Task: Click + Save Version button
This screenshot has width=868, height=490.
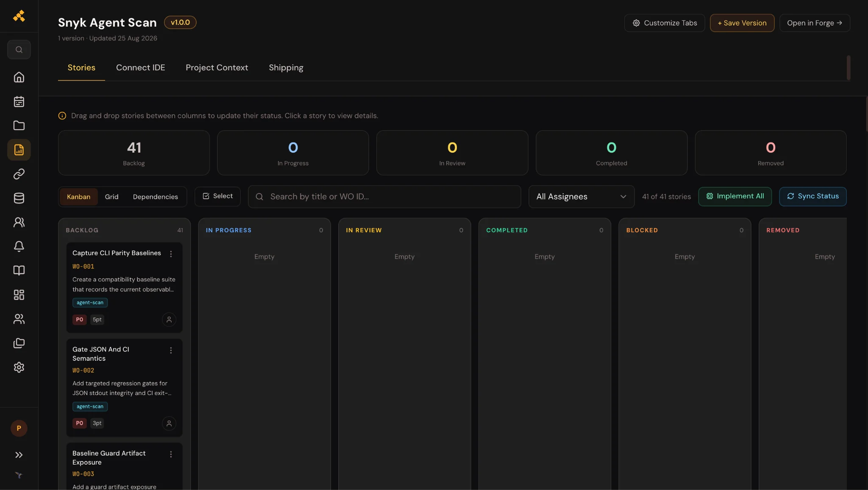Action: 742,23
